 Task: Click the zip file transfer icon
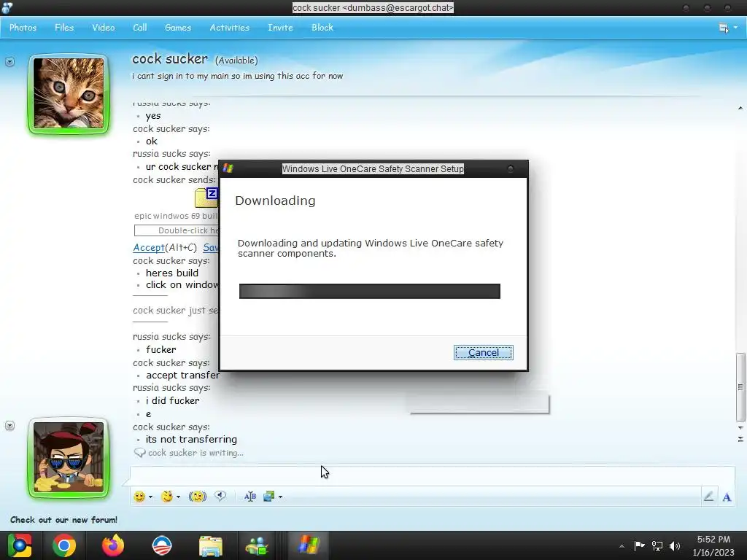point(206,197)
